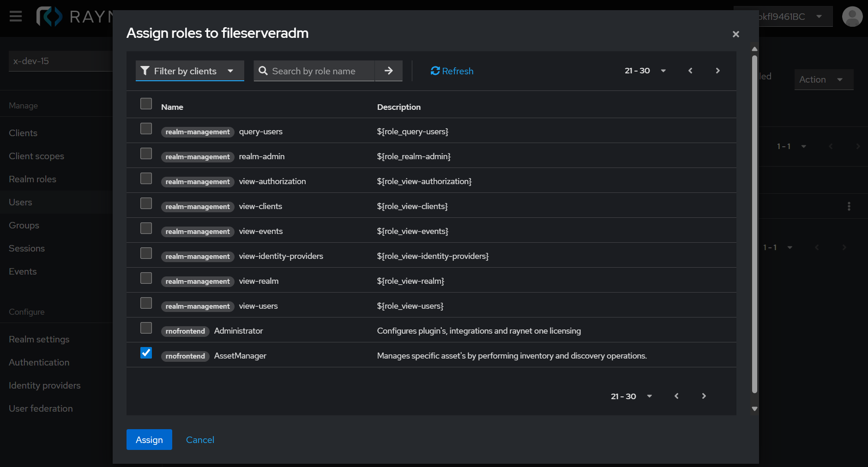868x467 pixels.
Task: Expand the top 21 - 30 per-page dropdown
Action: click(x=645, y=71)
